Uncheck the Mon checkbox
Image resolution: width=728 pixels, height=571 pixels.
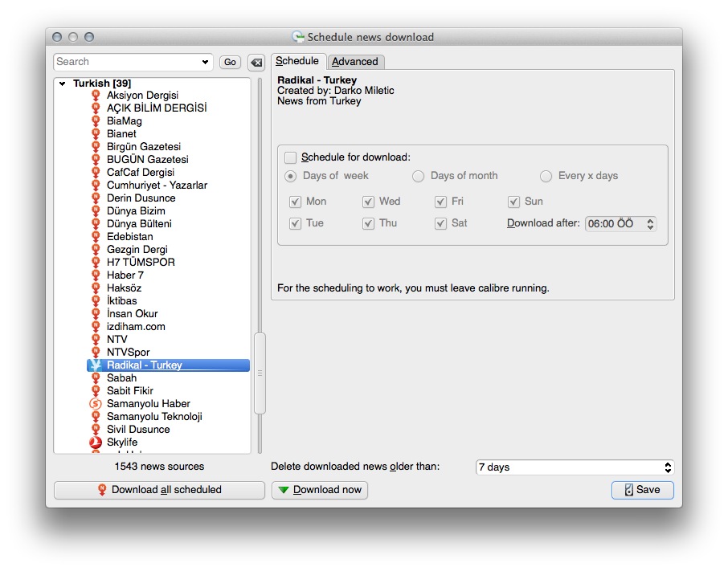click(295, 202)
